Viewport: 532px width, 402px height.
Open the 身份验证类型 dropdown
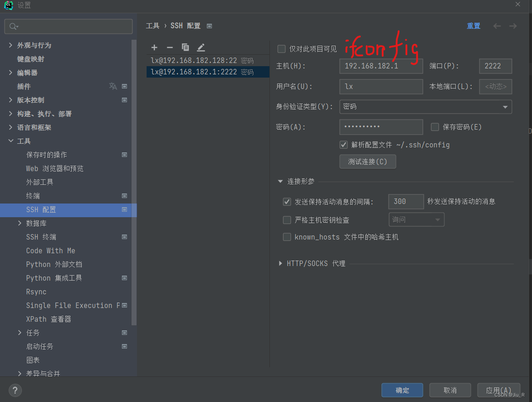click(x=505, y=106)
